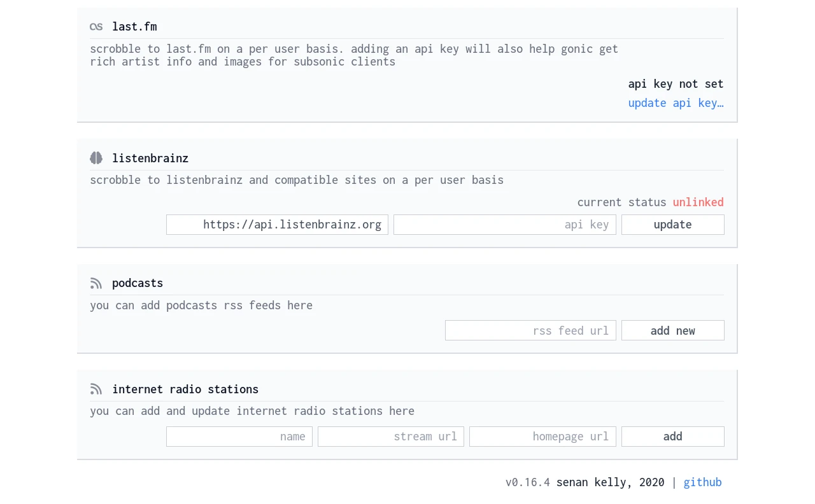Click the RSS icon beside internet radio stations
Image resolution: width=815 pixels, height=504 pixels.
(x=96, y=389)
